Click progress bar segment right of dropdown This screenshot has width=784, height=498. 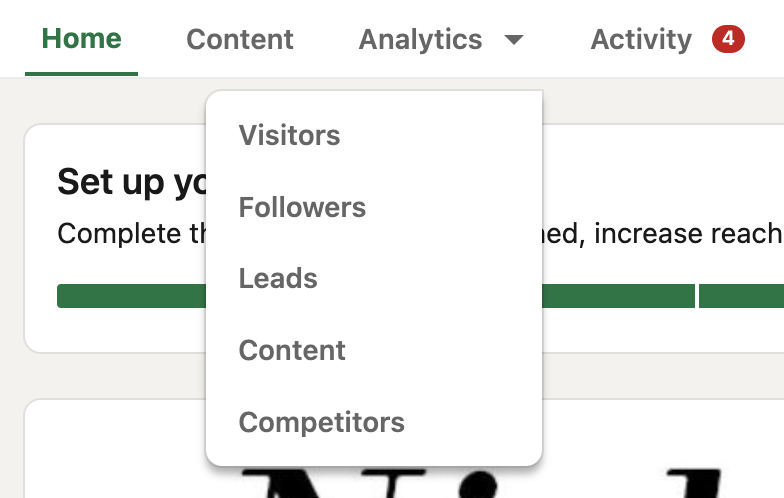[x=618, y=296]
